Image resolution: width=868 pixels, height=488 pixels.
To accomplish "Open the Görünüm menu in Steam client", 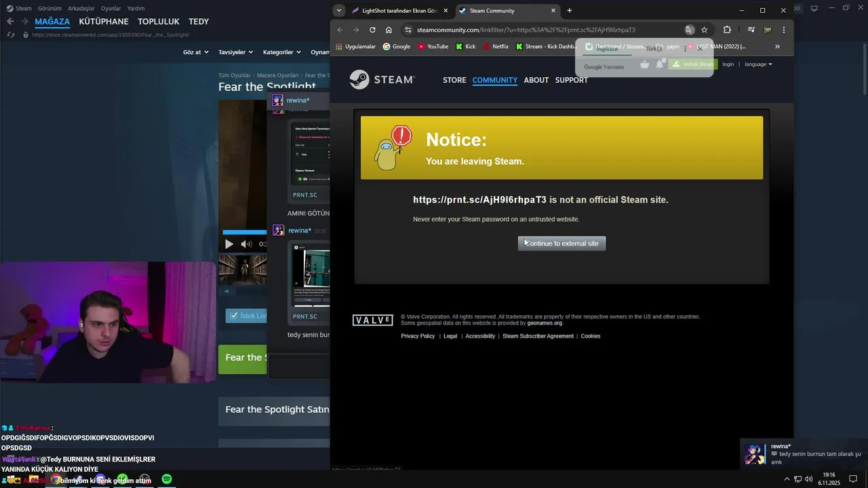I will tap(50, 8).
